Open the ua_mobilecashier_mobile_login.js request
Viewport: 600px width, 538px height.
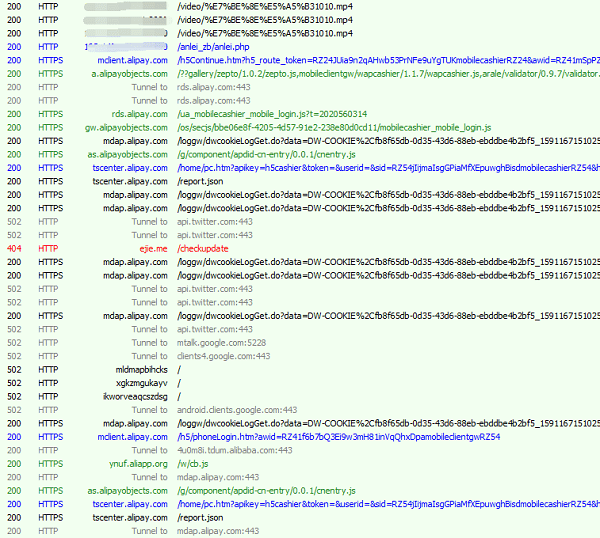pyautogui.click(x=272, y=114)
